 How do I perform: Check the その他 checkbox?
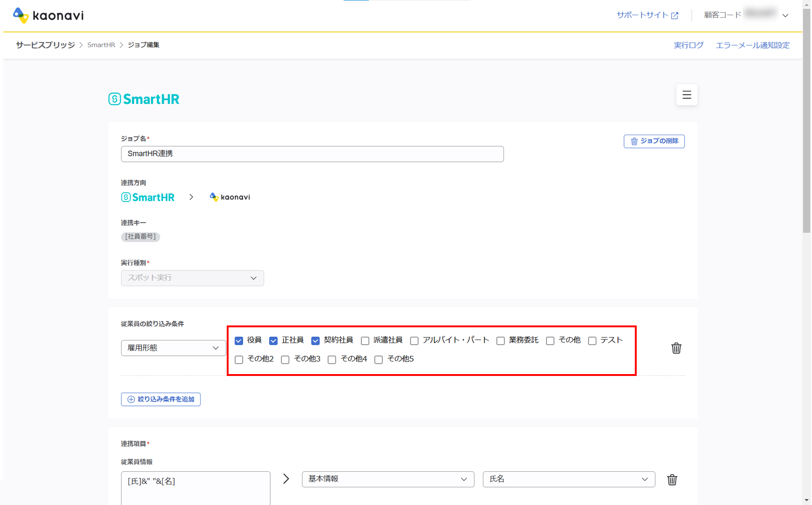tap(550, 341)
